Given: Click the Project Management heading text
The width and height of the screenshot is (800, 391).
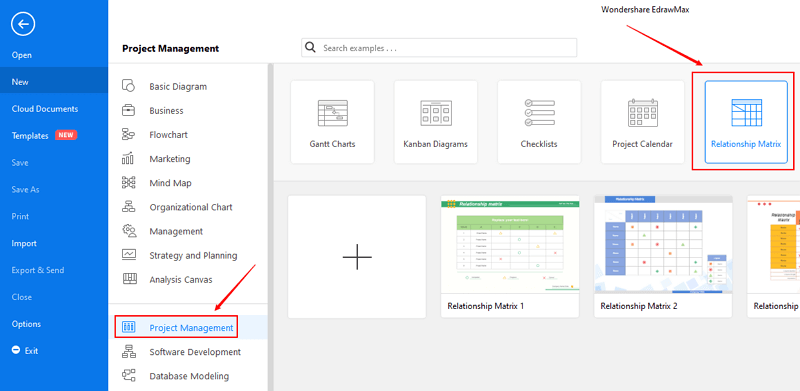Looking at the screenshot, I should [170, 48].
